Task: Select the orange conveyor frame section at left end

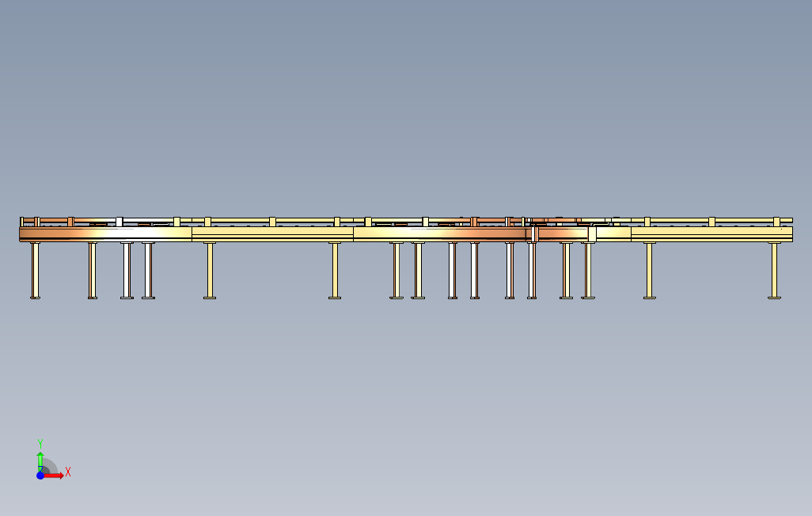Action: (105, 234)
